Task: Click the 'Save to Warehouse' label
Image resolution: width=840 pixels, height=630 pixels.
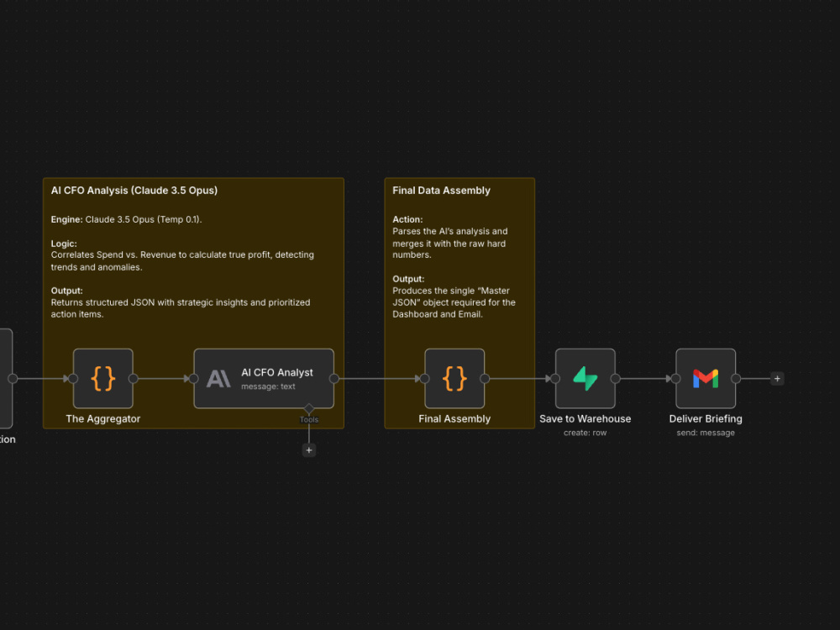Action: (585, 419)
